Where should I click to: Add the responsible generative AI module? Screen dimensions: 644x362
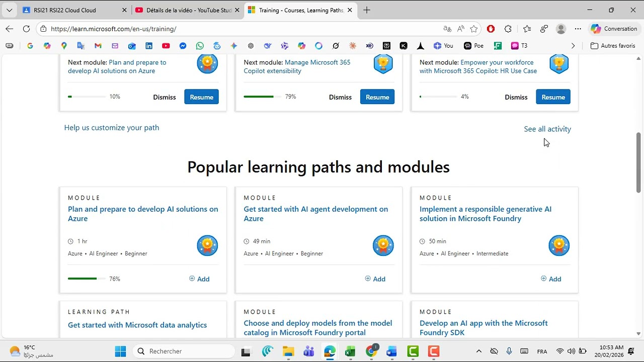(551, 279)
